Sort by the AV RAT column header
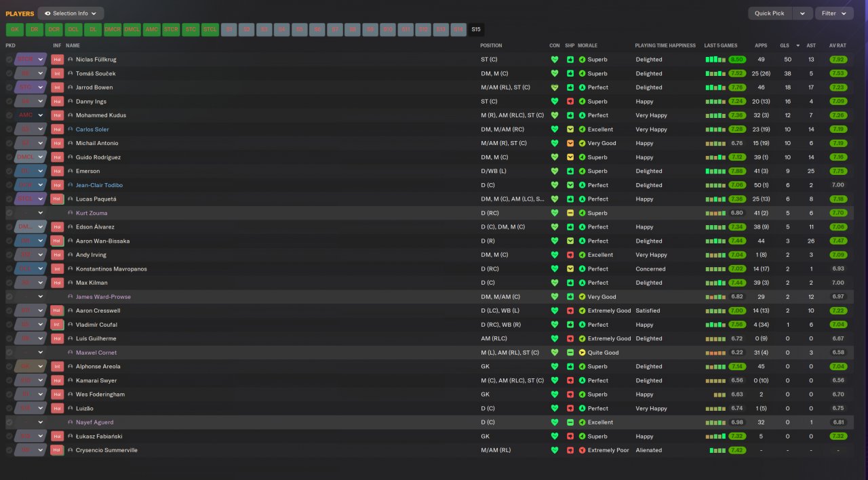 [x=837, y=45]
